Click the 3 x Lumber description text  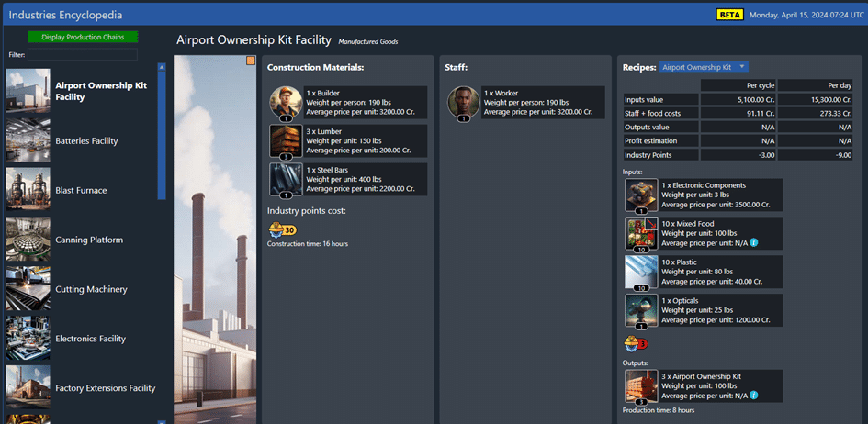point(366,141)
